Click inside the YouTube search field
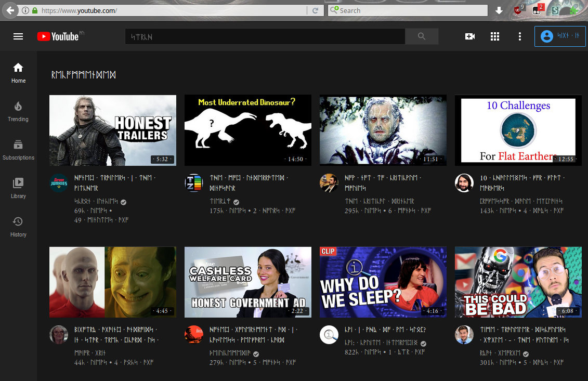The image size is (588, 381). [x=265, y=36]
